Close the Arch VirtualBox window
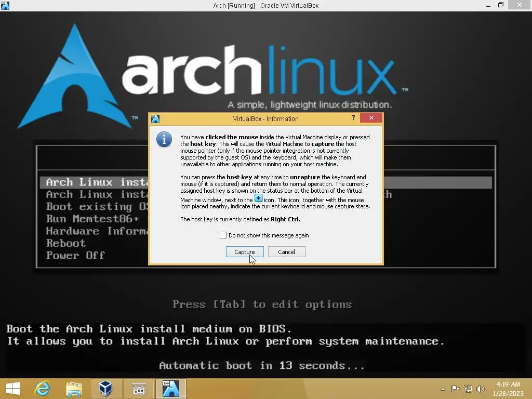Image resolution: width=532 pixels, height=399 pixels. click(x=520, y=5)
